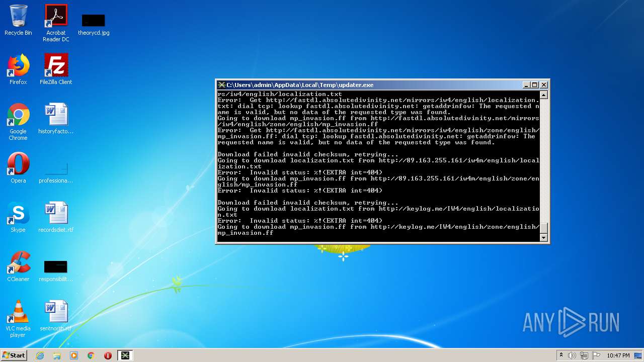Viewport: 644px width, 362px height.
Task: Select the Skype desktop shortcut
Action: 18,217
